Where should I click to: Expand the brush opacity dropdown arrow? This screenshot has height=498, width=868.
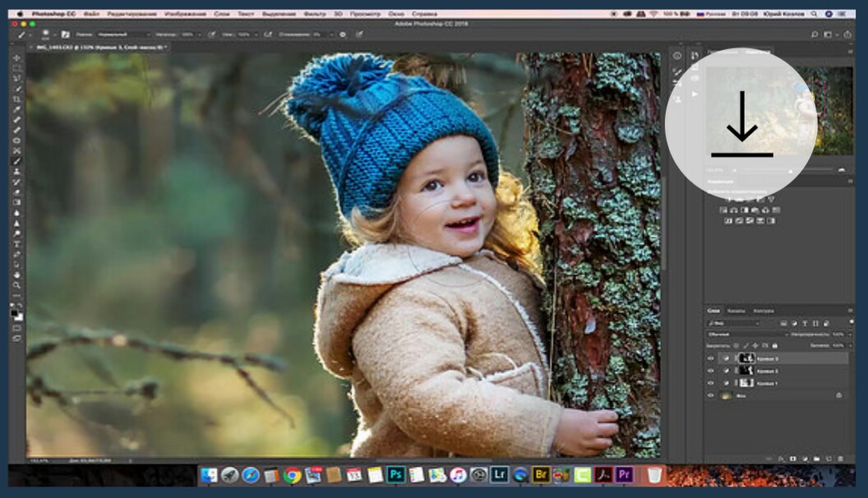click(x=199, y=35)
